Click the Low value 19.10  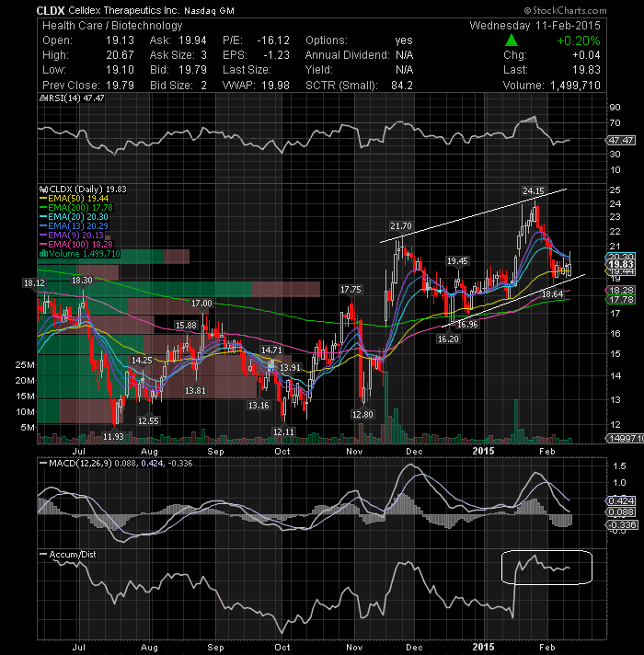click(x=120, y=70)
